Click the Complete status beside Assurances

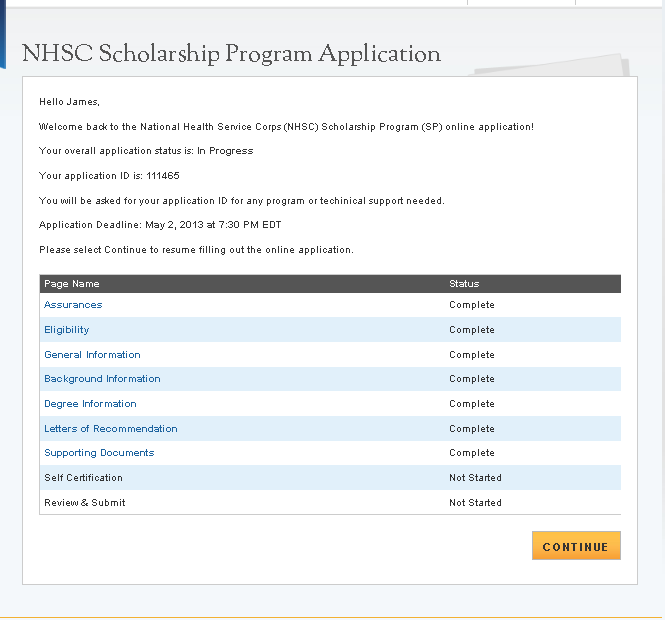click(472, 305)
